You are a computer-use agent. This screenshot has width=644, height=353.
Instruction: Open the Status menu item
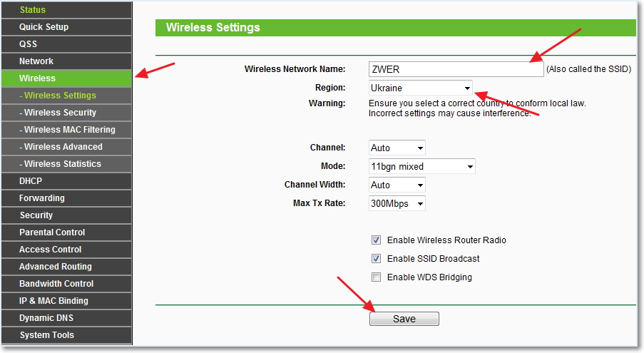pos(66,10)
